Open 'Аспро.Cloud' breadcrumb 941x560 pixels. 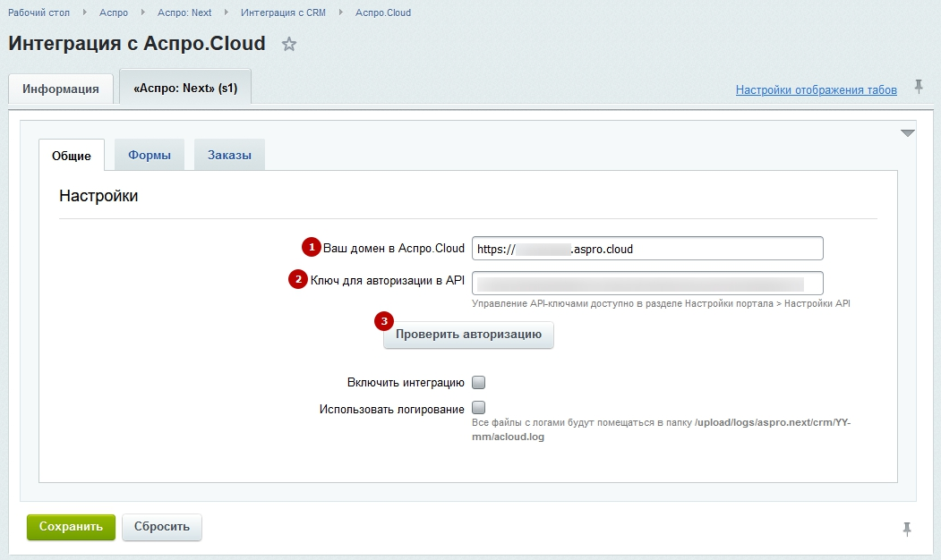click(x=383, y=13)
